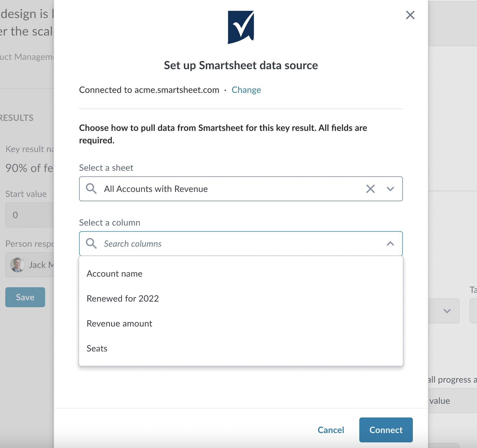Click 'Select a column' label
Screen dimensions: 477x448
tap(110, 222)
